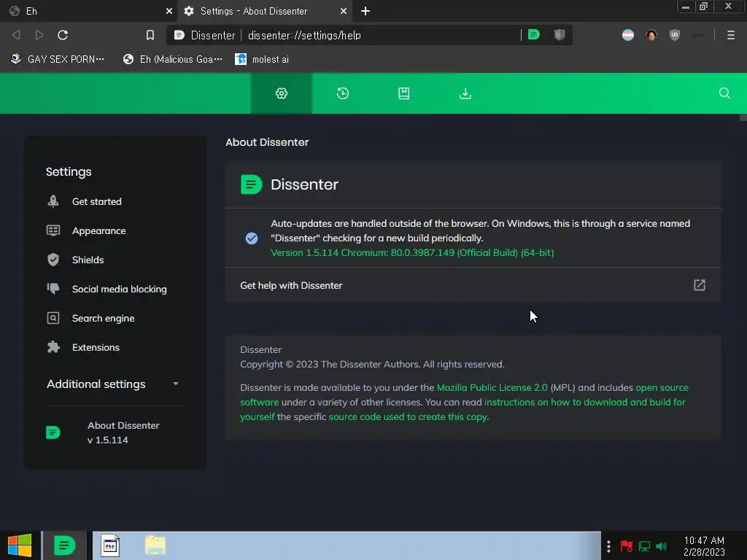This screenshot has width=747, height=560.
Task: Open a new tab with plus button
Action: coord(365,11)
